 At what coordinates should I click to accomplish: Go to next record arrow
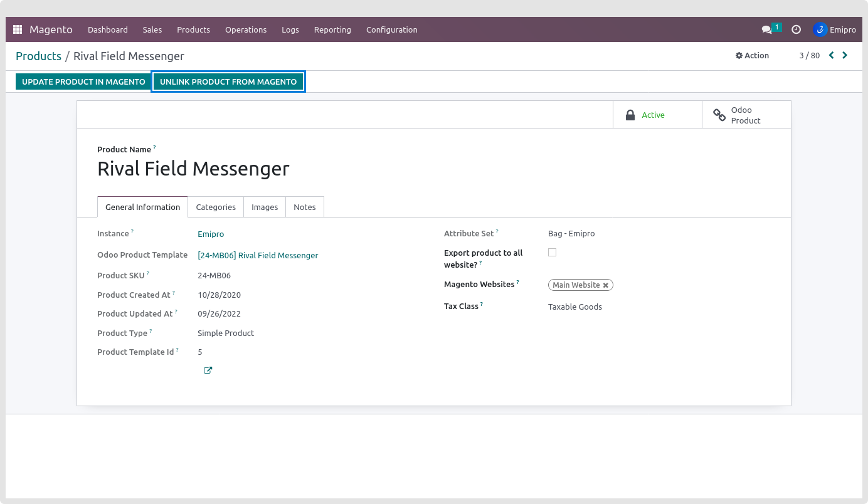[x=845, y=55]
